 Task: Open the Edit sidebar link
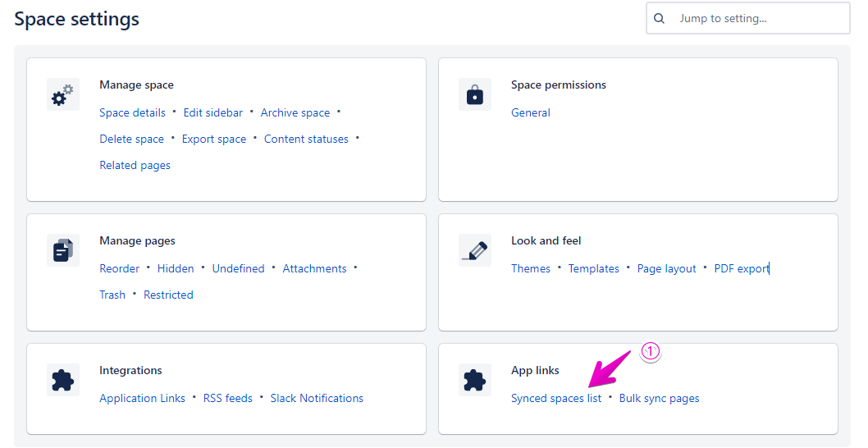click(212, 113)
